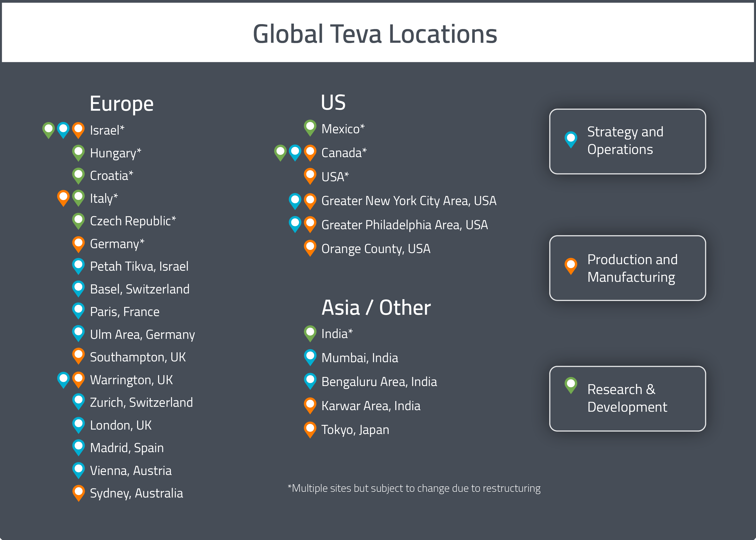Click the blue pin beside Vienna, Austria
Viewport: 756px width, 540px height.
click(x=79, y=471)
